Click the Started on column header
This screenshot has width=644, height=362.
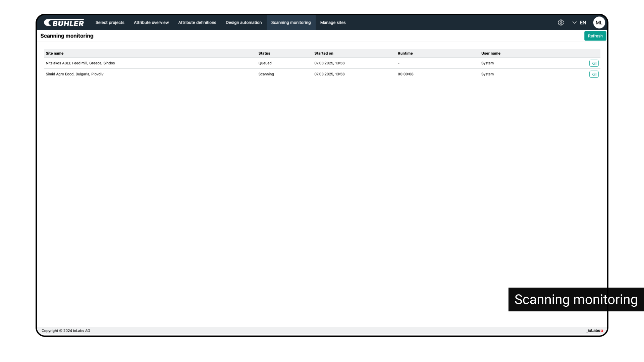(x=324, y=53)
